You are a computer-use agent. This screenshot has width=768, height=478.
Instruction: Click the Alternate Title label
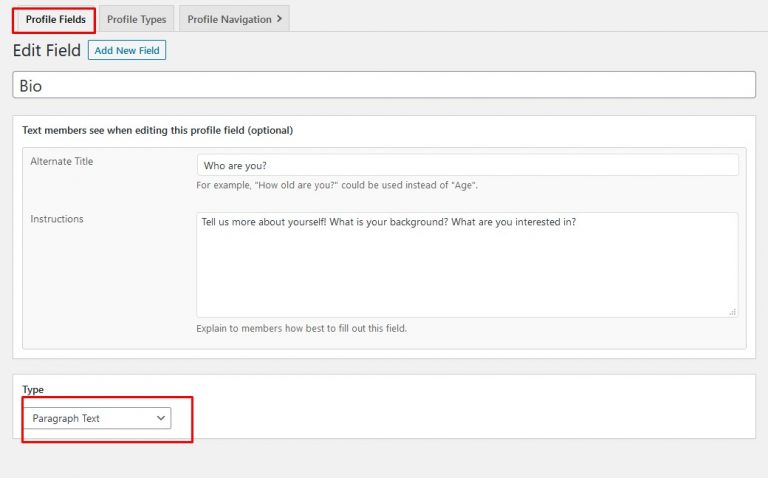(62, 161)
